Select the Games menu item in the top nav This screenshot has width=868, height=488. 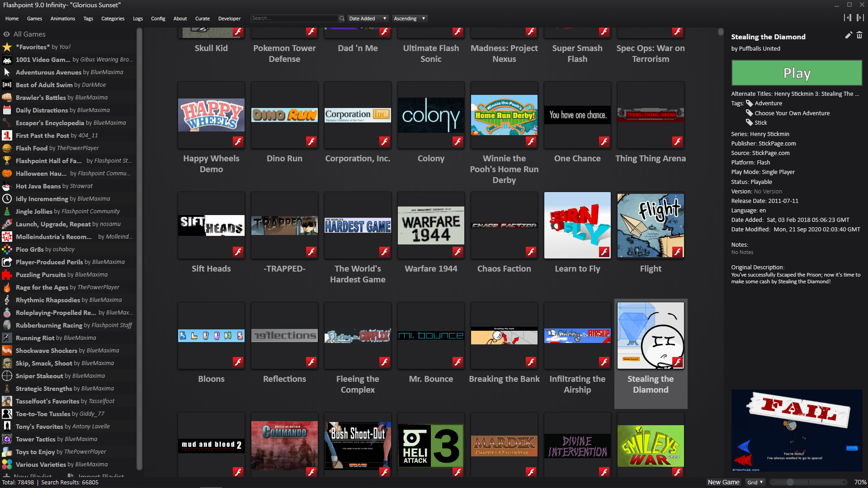click(34, 19)
